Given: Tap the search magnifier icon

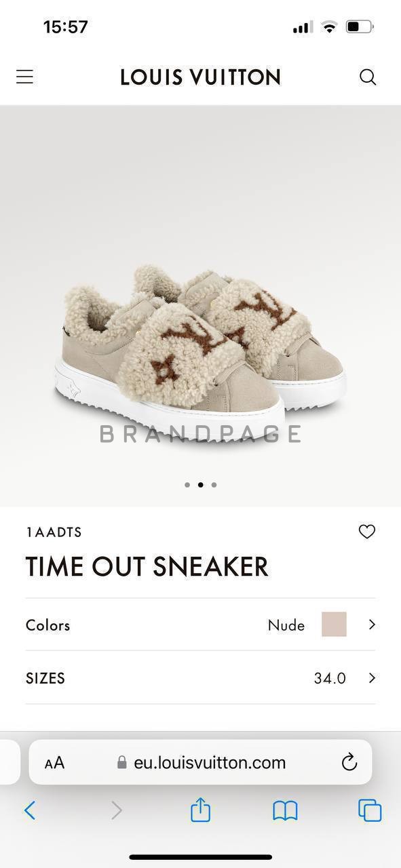Looking at the screenshot, I should (x=368, y=77).
